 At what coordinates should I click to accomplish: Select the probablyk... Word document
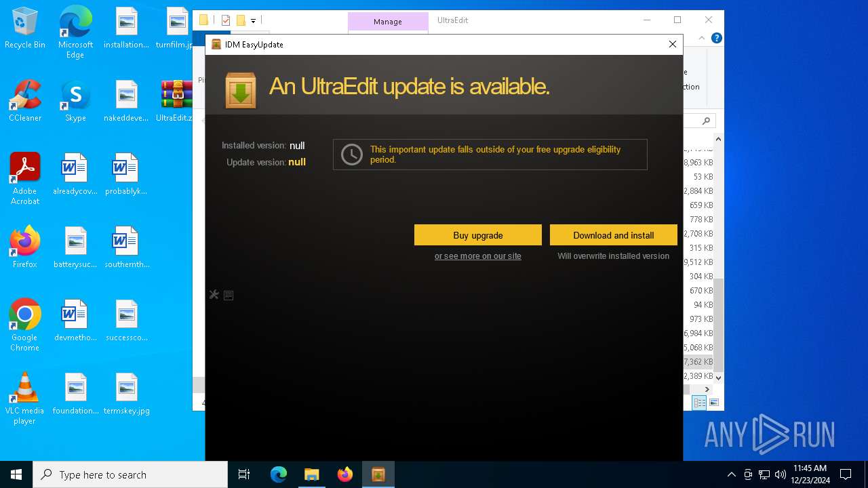tap(126, 174)
